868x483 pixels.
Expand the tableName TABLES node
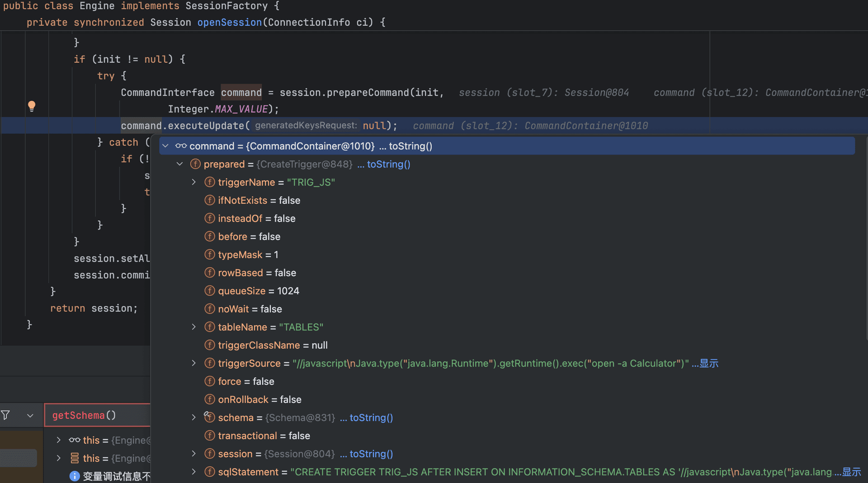194,327
